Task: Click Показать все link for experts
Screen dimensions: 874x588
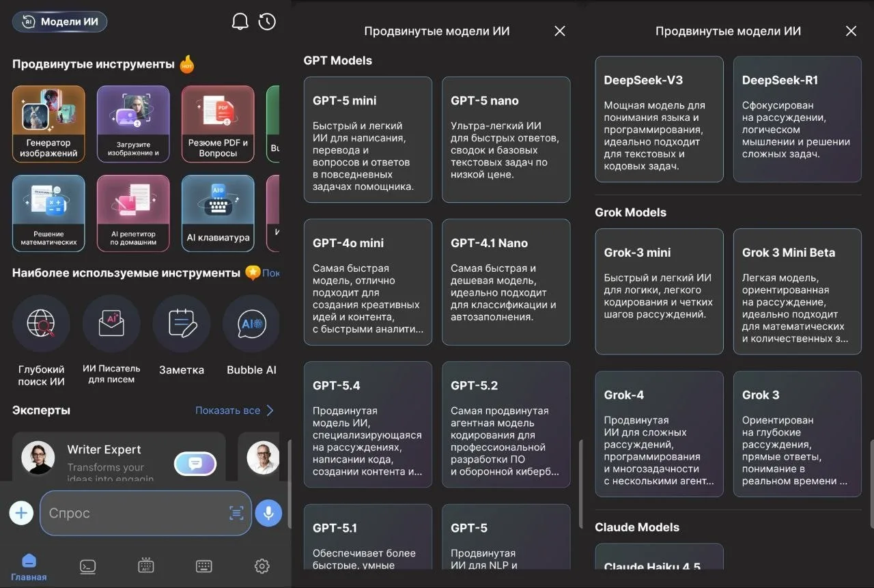Action: pyautogui.click(x=227, y=410)
